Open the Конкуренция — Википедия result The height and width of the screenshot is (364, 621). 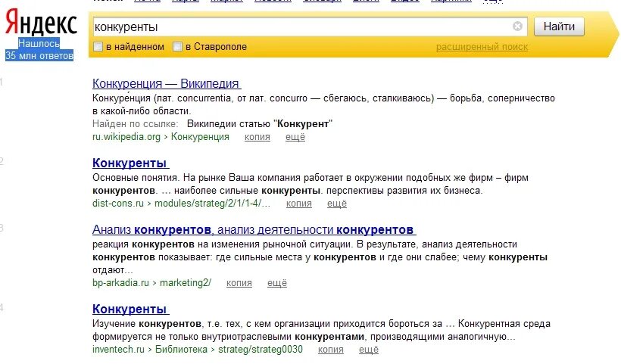tap(167, 83)
